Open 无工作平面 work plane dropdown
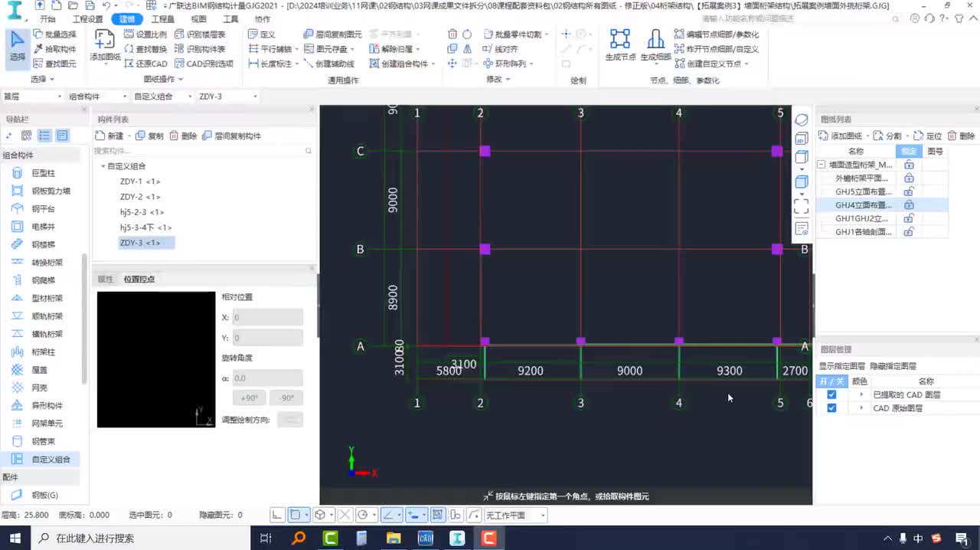This screenshot has width=980, height=550. point(516,516)
